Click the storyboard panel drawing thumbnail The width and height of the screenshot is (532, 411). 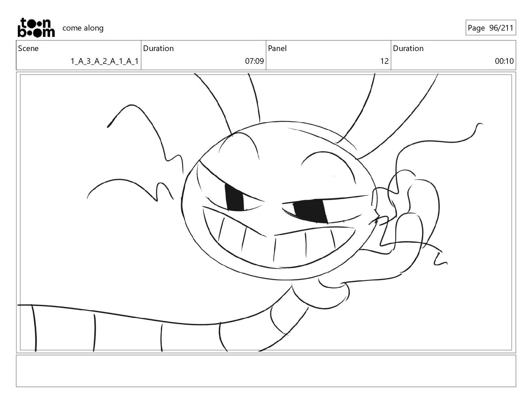pyautogui.click(x=266, y=213)
